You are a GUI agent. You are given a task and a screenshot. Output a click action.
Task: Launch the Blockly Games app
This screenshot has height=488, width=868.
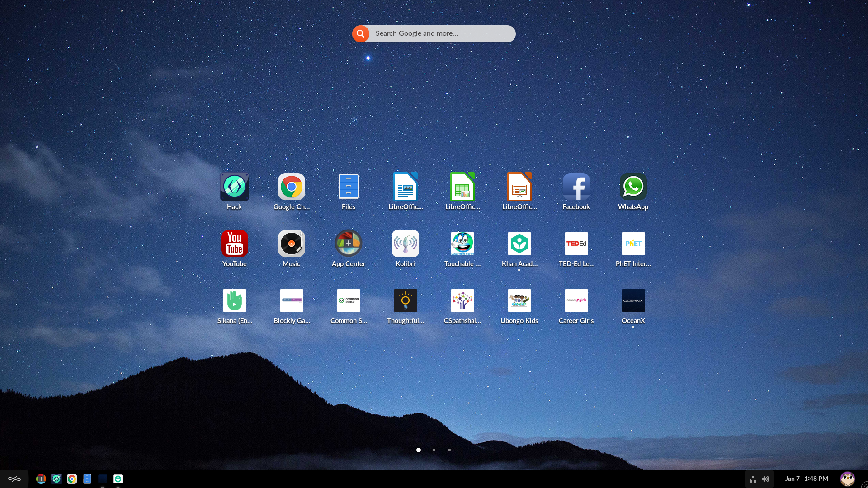point(291,300)
